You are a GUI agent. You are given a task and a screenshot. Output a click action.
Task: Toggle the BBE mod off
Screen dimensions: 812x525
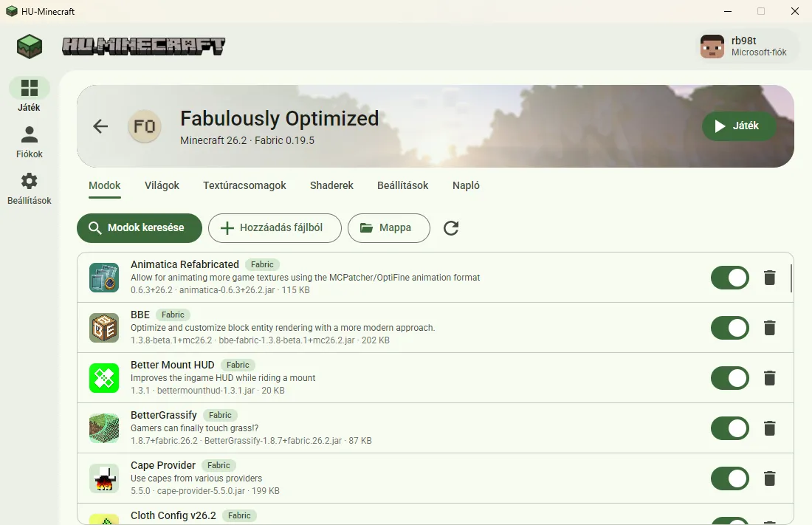tap(729, 328)
